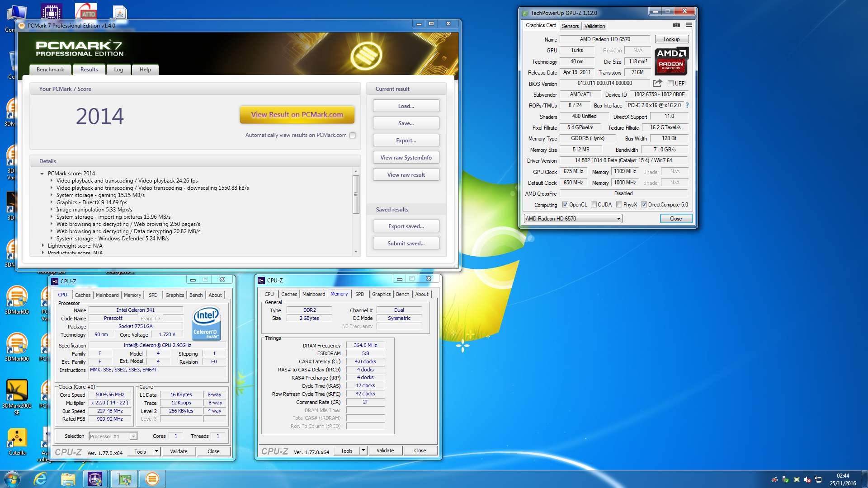Switch to GPU-Z via taskbar icon
This screenshot has height=488, width=868.
pyautogui.click(x=124, y=479)
